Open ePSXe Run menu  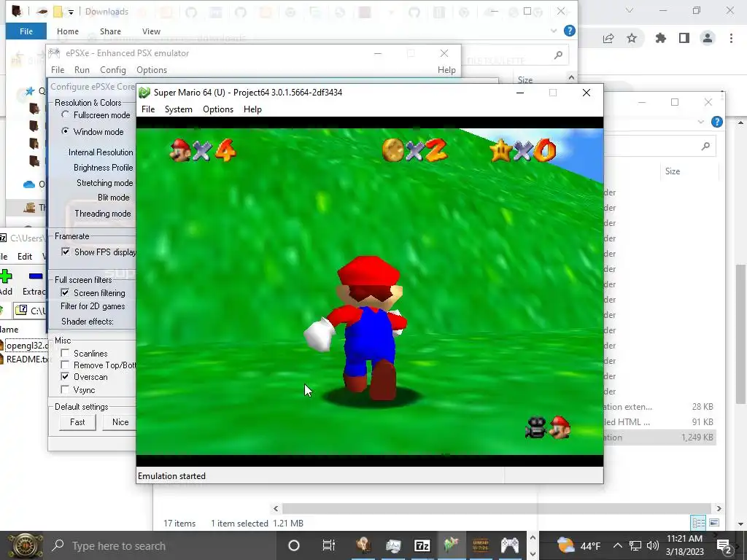point(82,70)
